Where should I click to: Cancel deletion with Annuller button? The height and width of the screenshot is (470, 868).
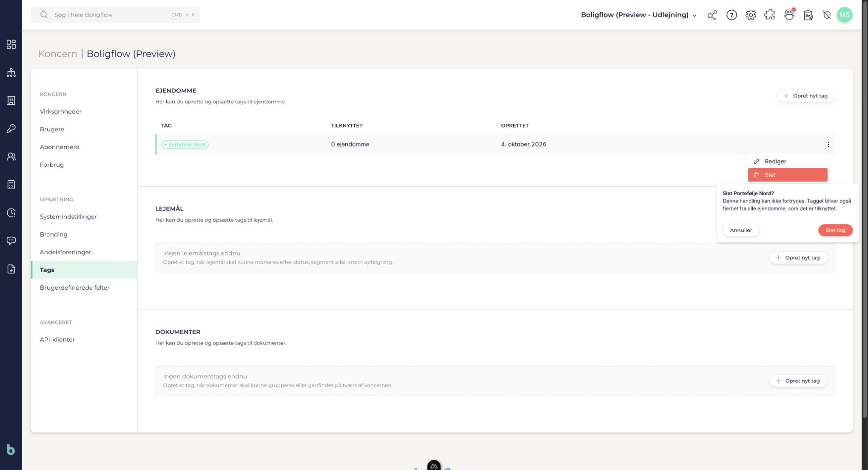point(741,230)
